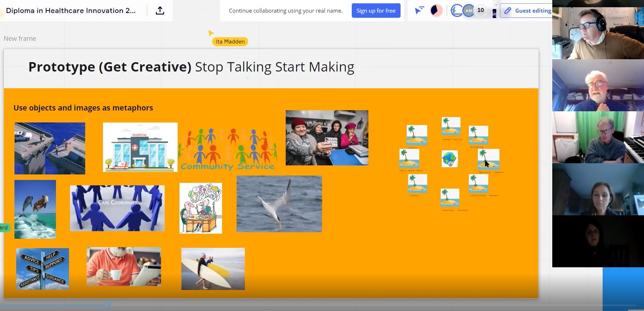
Task: Click the lightning bolt participant avatar
Action: (457, 10)
